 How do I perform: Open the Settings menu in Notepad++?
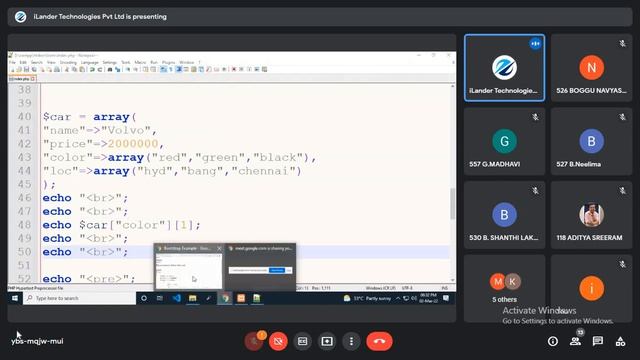coord(109,62)
